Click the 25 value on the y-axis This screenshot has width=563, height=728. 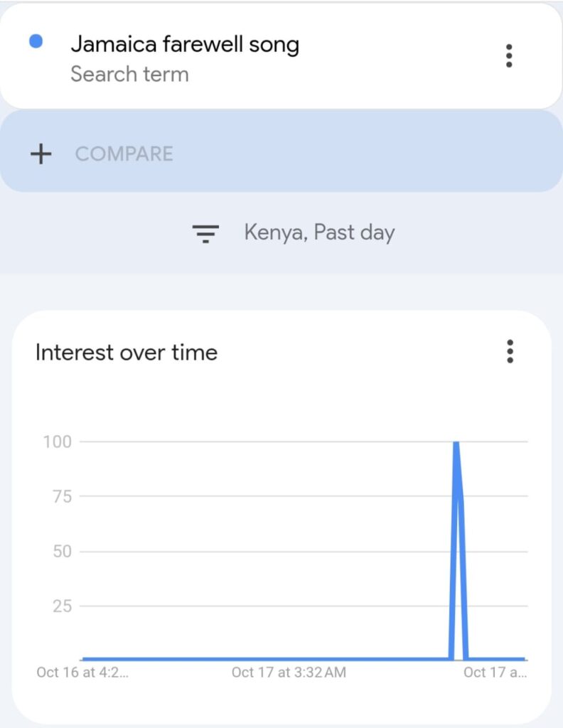(x=62, y=606)
